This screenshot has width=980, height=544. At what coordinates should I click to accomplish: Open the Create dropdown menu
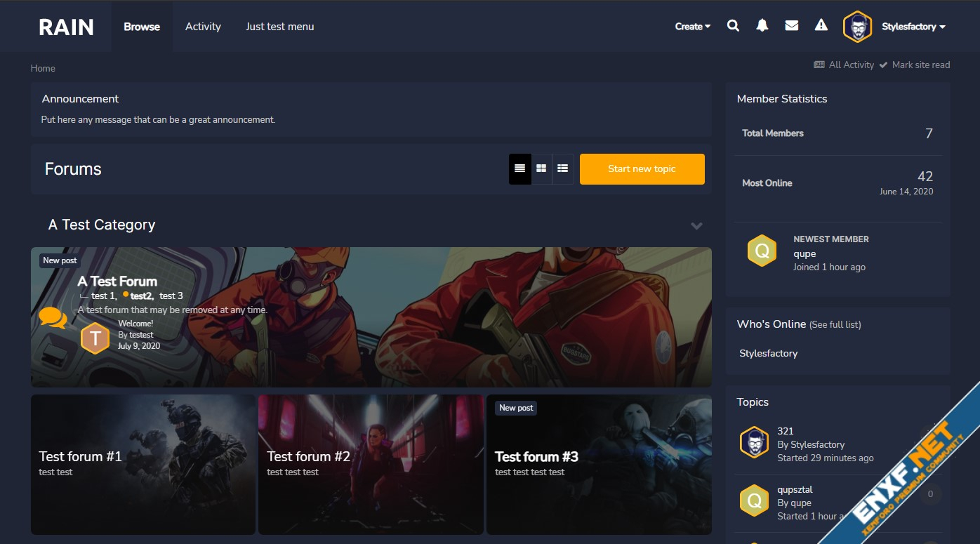692,27
